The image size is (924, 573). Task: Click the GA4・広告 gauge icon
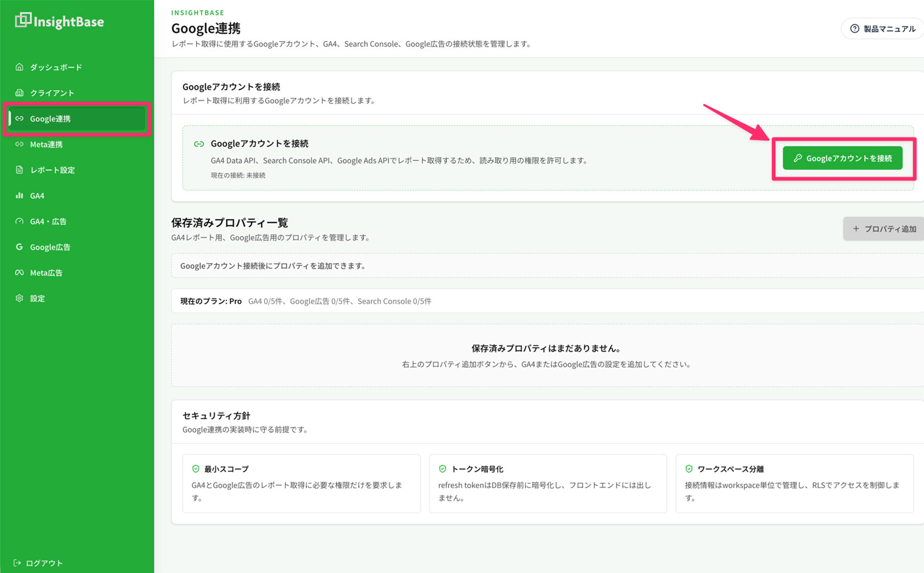tap(20, 221)
